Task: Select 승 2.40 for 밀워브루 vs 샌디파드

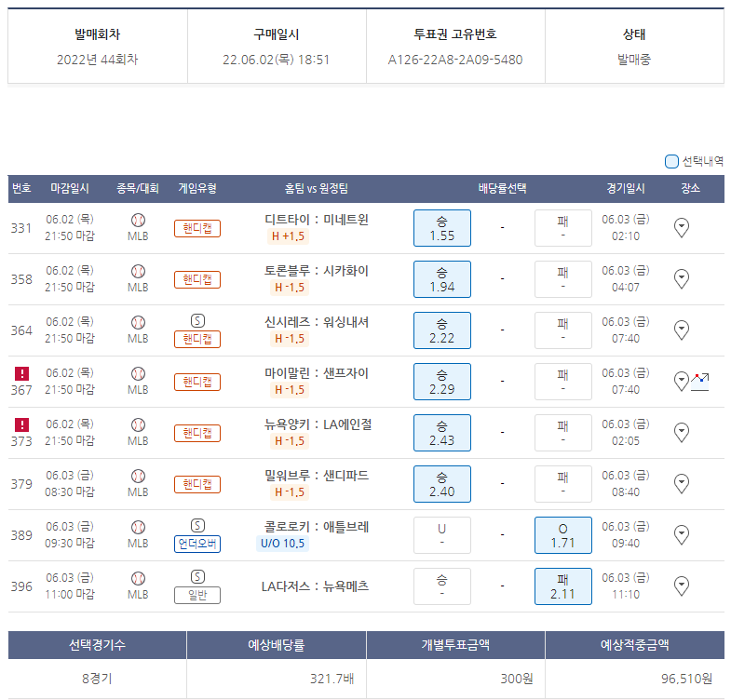Action: [x=442, y=484]
